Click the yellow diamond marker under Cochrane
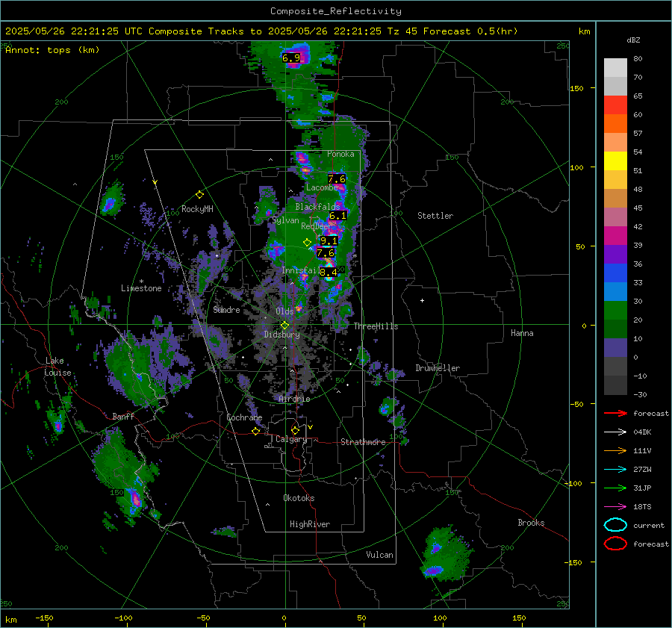Screen dimensions: 672x628 pos(256,432)
